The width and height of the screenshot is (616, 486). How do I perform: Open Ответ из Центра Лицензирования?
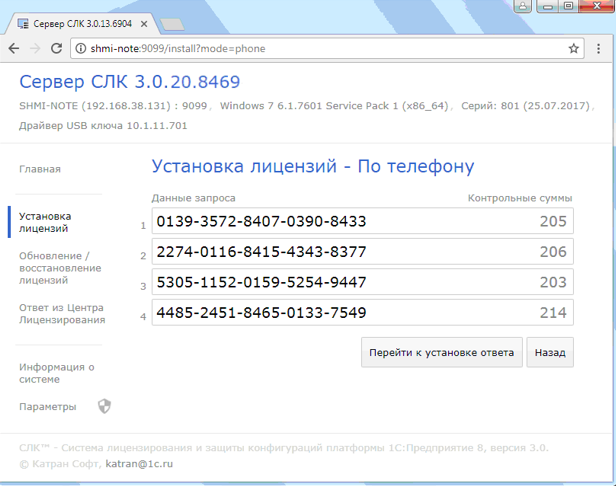pos(62,314)
